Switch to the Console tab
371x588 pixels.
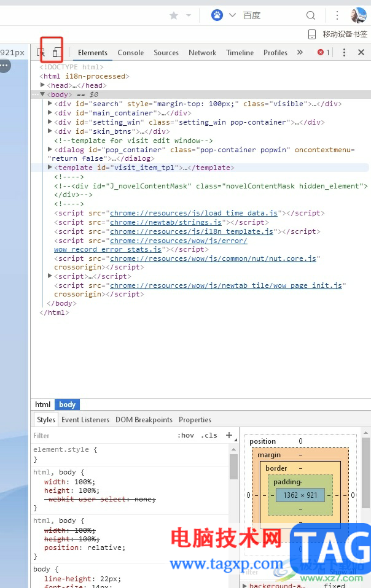131,53
